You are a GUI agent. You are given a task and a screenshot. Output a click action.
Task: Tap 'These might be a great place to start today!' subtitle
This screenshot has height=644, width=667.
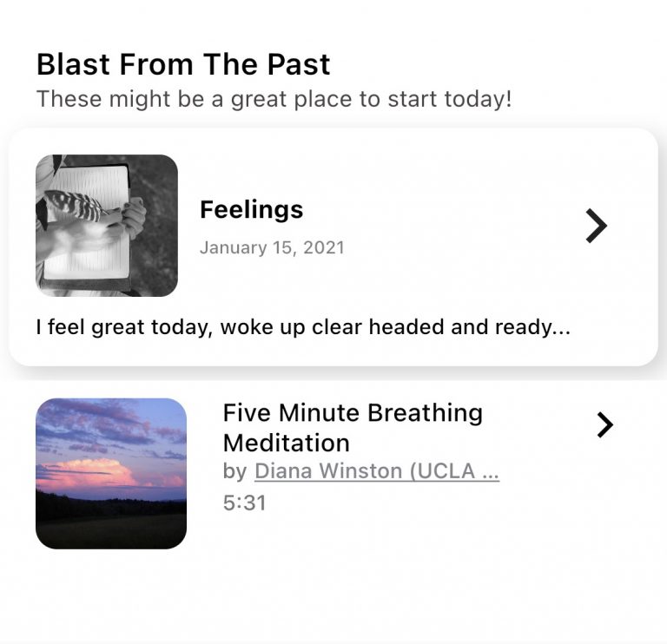click(274, 100)
